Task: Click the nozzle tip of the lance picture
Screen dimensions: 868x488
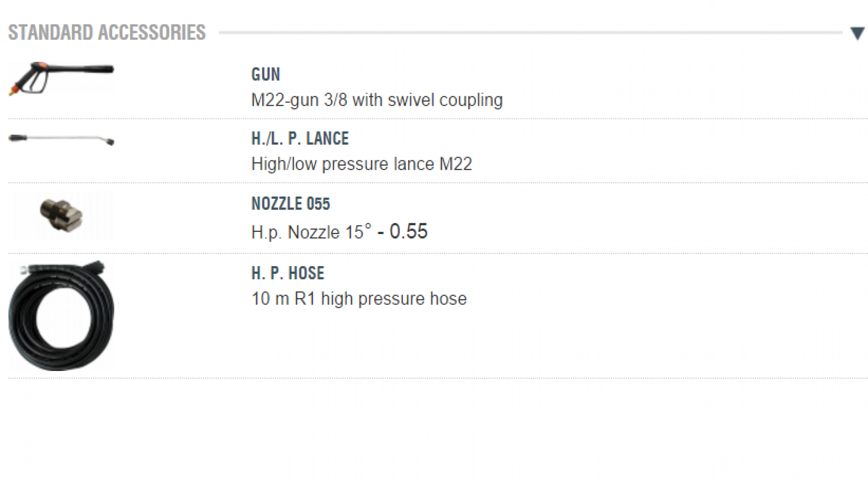Action: [110, 142]
